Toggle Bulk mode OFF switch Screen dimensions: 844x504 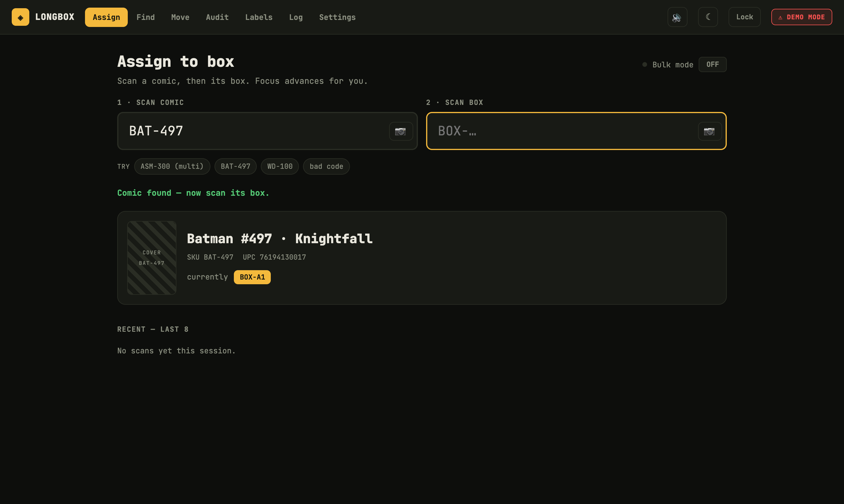(x=712, y=64)
